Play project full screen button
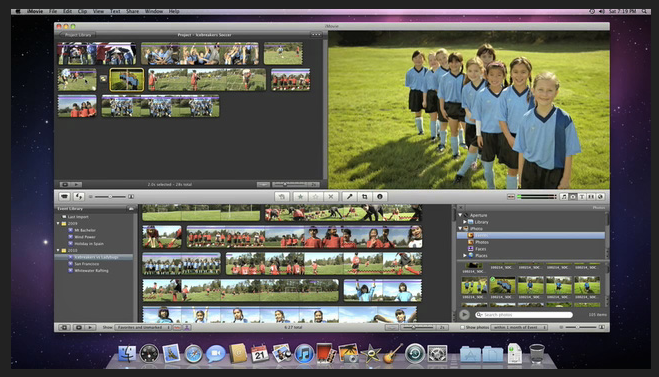659x377 pixels. click(x=64, y=184)
